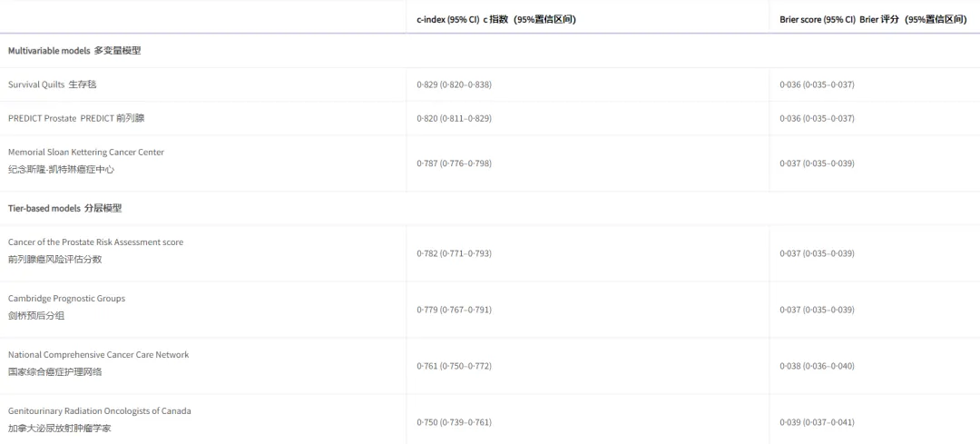Click the Brier score (95% CI) column header
This screenshot has height=444, width=980.
(x=874, y=19)
